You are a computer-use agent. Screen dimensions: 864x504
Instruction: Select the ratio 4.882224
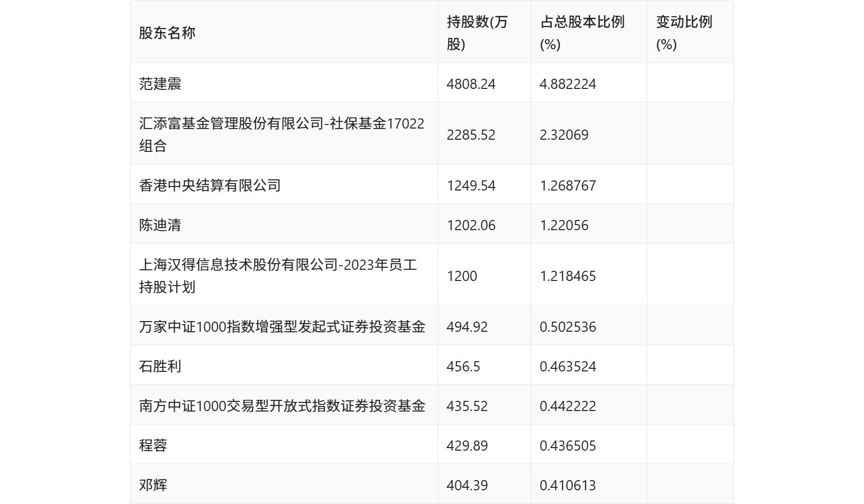(568, 84)
